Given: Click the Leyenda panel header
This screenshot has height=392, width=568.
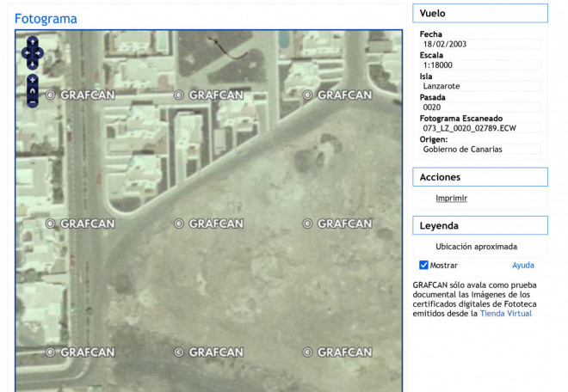Looking at the screenshot, I should click(480, 225).
